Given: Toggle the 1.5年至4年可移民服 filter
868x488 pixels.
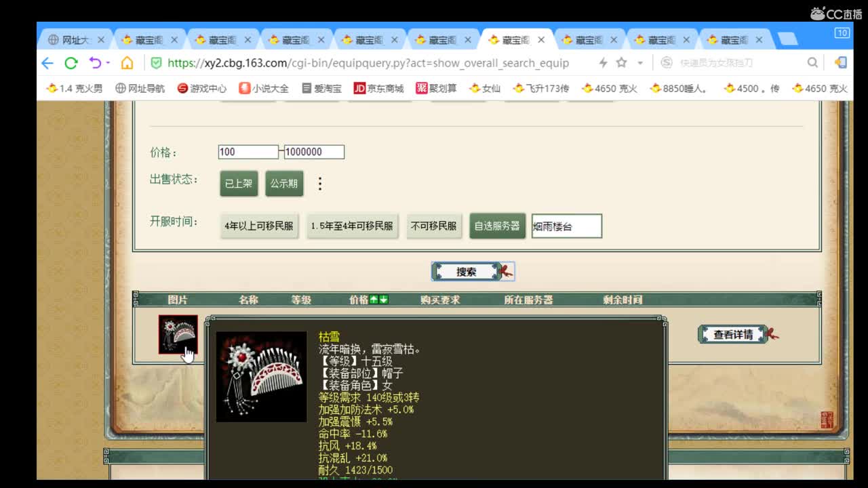Looking at the screenshot, I should click(352, 226).
